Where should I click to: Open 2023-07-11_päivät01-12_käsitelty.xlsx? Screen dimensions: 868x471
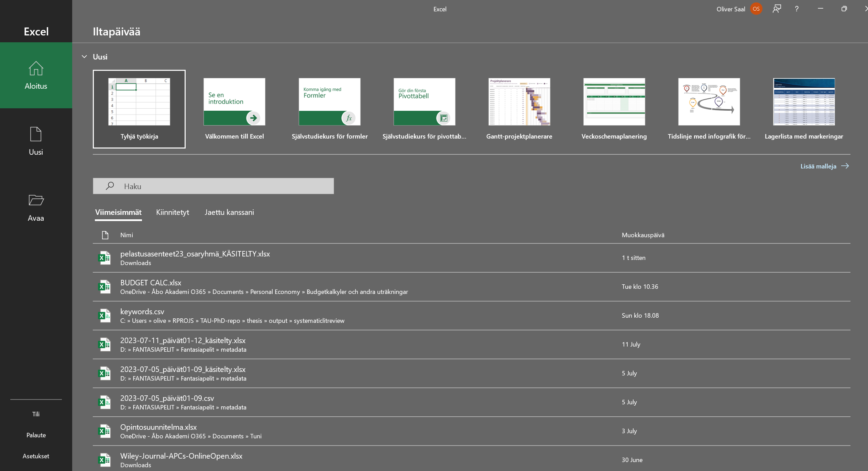click(x=471, y=344)
